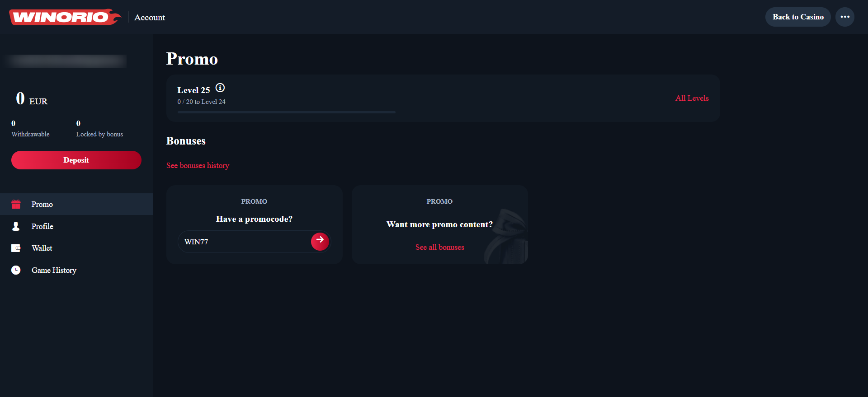This screenshot has height=397, width=868.
Task: Select the Game History menu item
Action: tap(76, 270)
